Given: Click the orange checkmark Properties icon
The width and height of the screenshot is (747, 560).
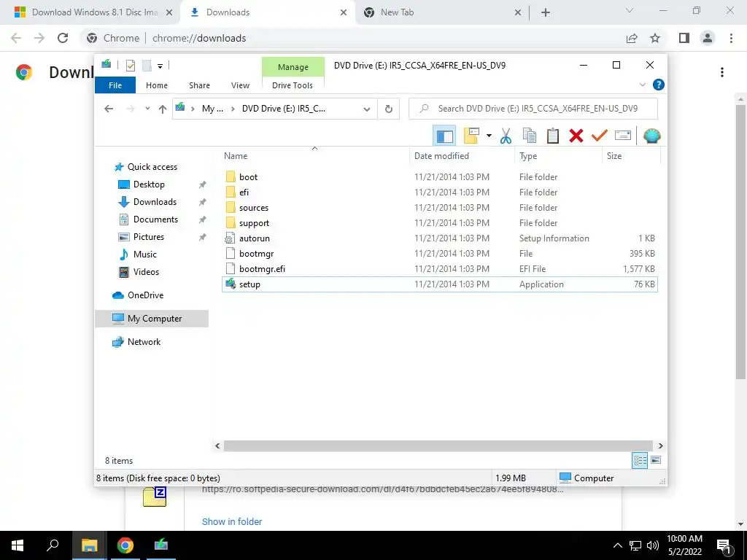Looking at the screenshot, I should tap(600, 136).
